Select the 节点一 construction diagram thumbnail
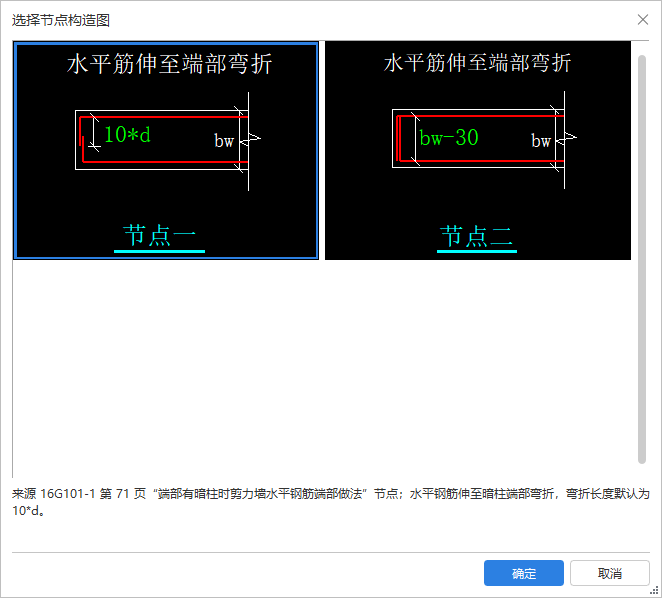Viewport: 662px width, 598px height. point(166,150)
